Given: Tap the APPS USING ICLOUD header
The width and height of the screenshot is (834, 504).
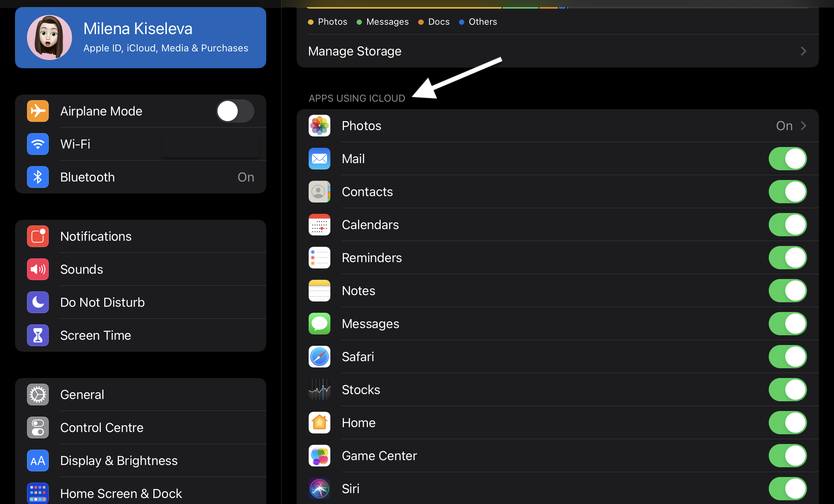Looking at the screenshot, I should tap(357, 98).
